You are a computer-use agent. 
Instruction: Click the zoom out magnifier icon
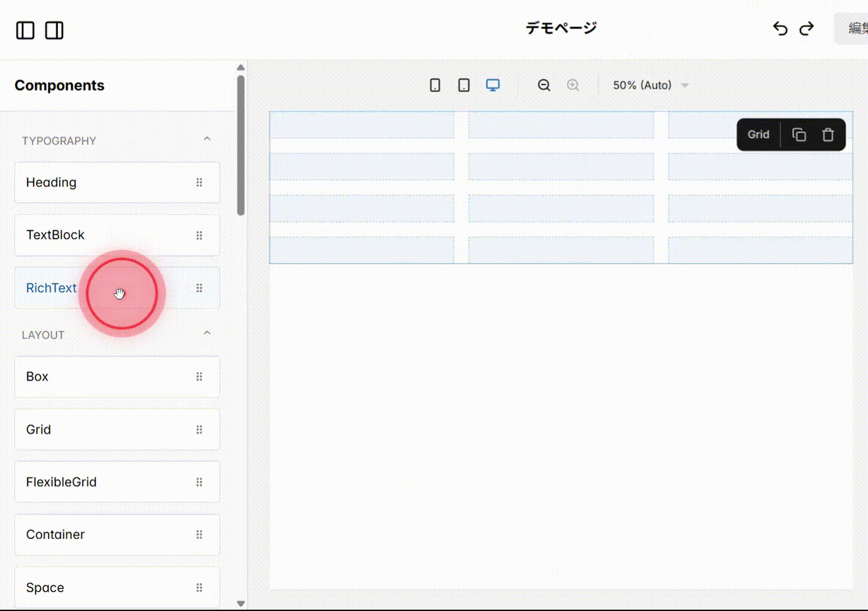(x=544, y=85)
